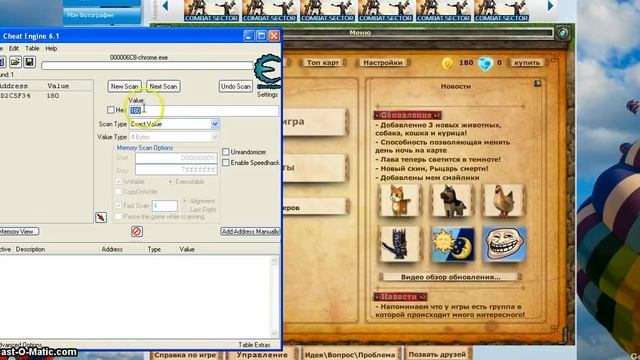This screenshot has height=360, width=640.
Task: Select the Alignment radio button
Action: pos(185,201)
